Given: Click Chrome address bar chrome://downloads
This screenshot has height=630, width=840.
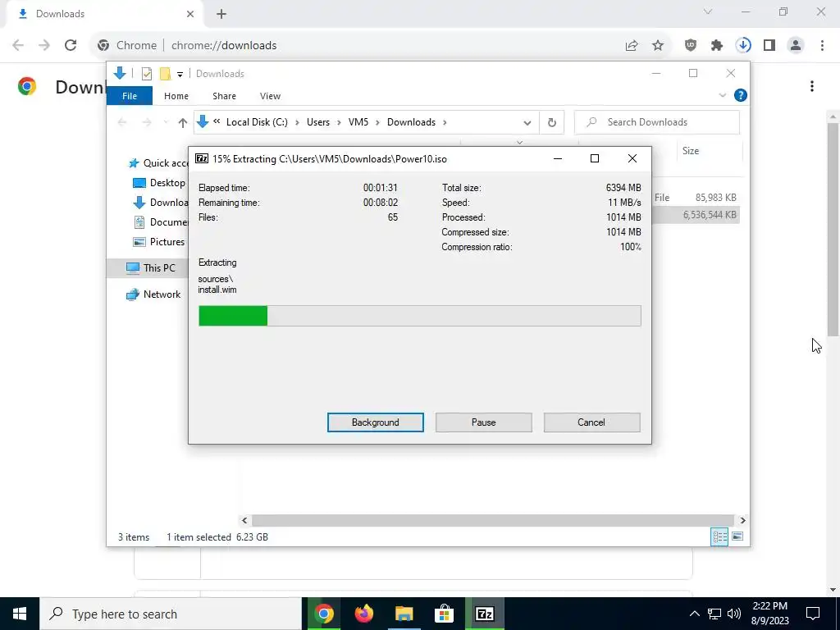Looking at the screenshot, I should [224, 46].
